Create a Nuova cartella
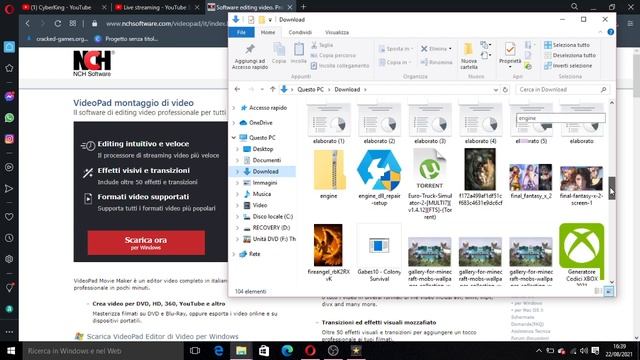 [469, 56]
